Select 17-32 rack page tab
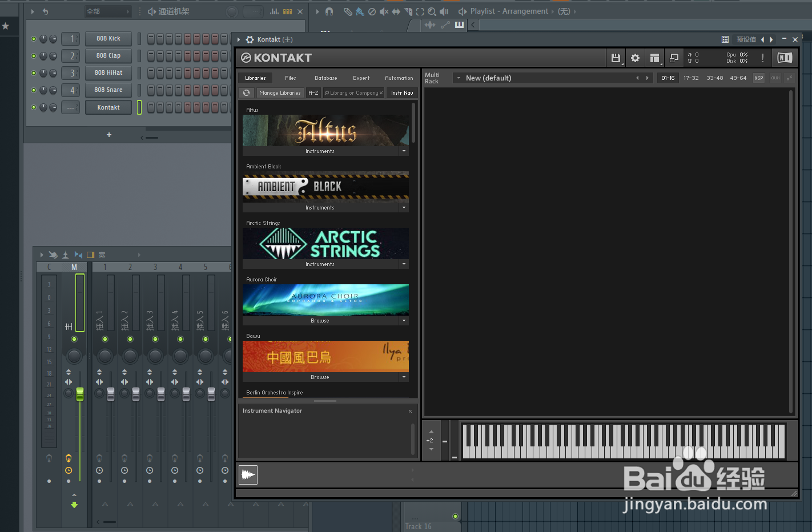 coord(691,78)
